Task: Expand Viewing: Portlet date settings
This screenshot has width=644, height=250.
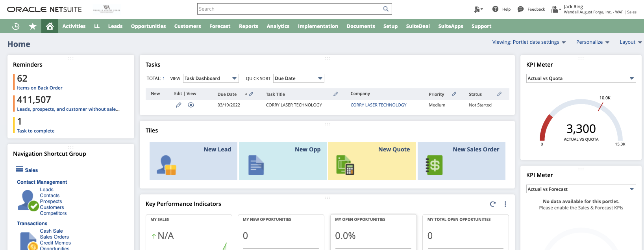Action: tap(529, 42)
